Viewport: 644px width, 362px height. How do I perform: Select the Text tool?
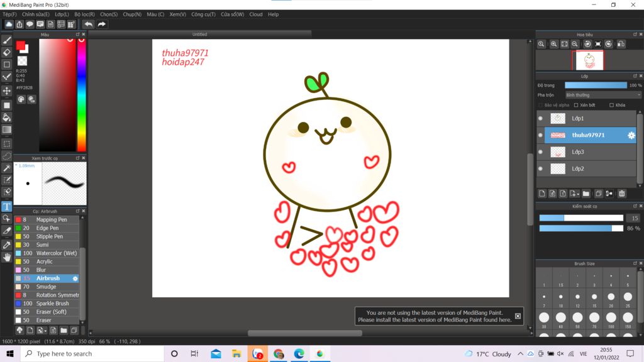tap(6, 206)
